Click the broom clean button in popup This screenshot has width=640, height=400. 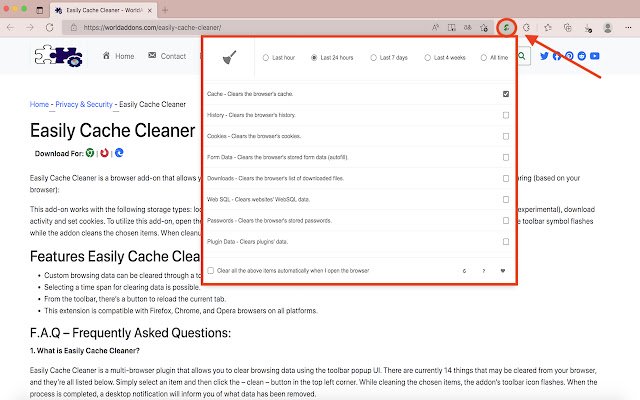tap(229, 57)
